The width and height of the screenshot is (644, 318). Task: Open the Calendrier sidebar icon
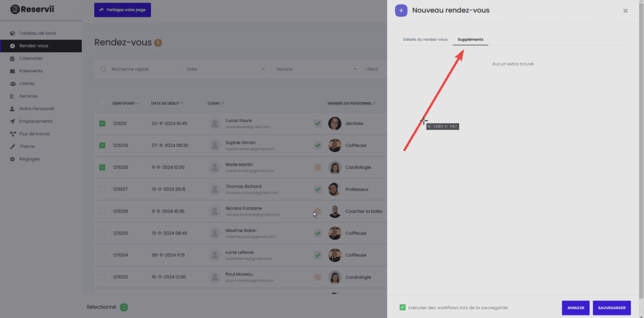[x=13, y=58]
